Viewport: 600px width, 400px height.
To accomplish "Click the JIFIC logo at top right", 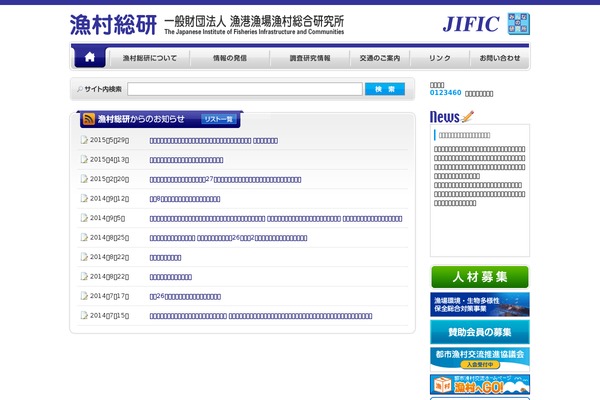I will tap(471, 24).
